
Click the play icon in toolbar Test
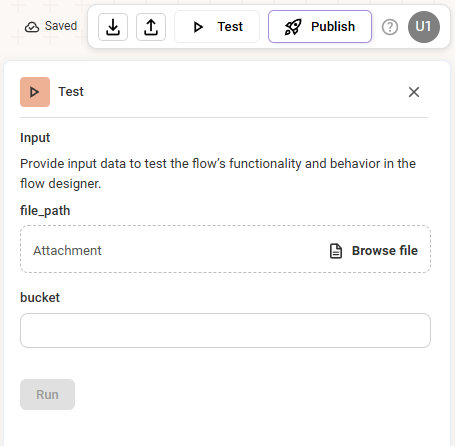[x=198, y=27]
